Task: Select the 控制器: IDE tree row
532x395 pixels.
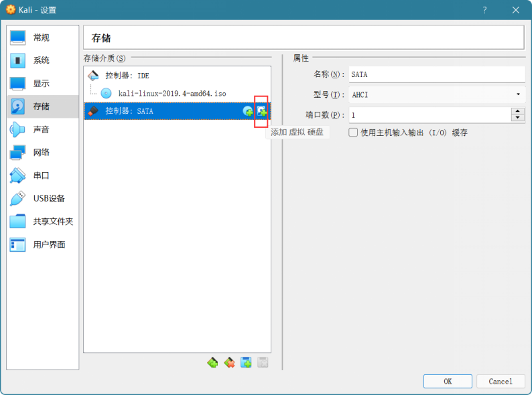Action: tap(177, 76)
